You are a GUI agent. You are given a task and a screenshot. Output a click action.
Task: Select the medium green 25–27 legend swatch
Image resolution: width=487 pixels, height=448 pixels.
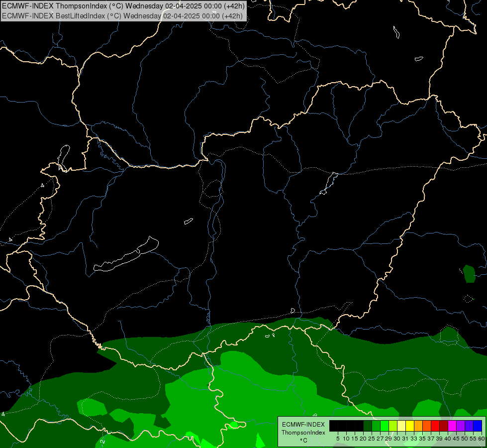pyautogui.click(x=376, y=426)
